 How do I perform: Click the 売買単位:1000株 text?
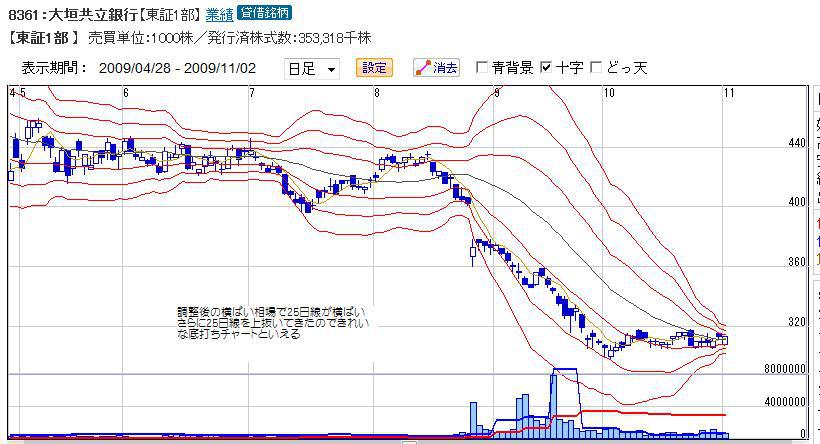[140, 38]
